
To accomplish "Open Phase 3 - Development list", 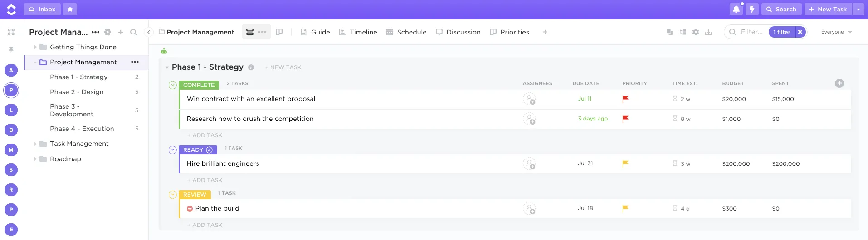I will tap(72, 110).
